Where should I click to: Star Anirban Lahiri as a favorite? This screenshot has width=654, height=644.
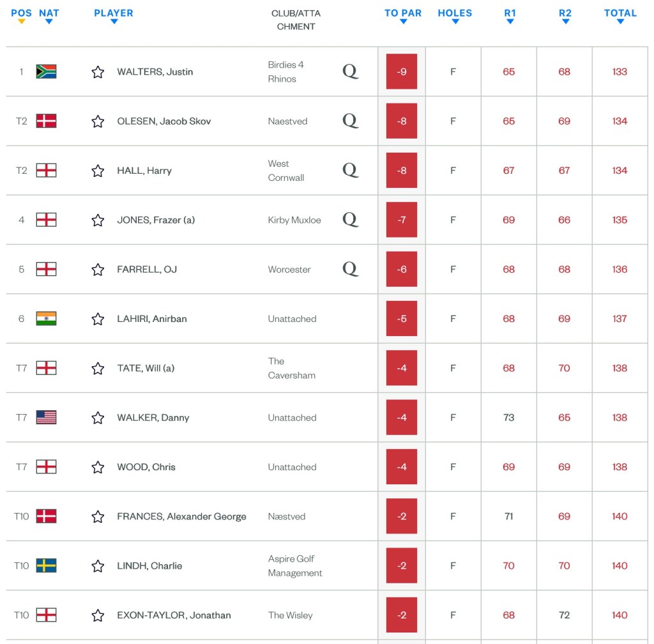[98, 319]
